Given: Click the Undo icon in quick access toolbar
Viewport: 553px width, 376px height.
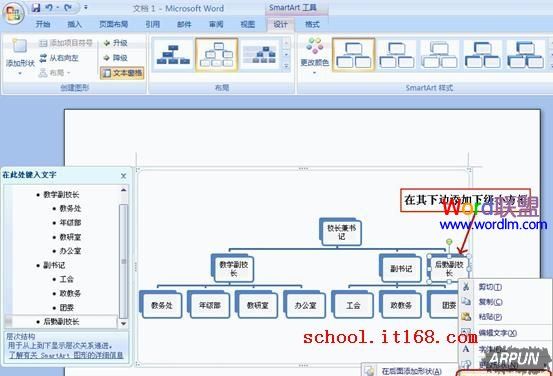Looking at the screenshot, I should pos(50,8).
